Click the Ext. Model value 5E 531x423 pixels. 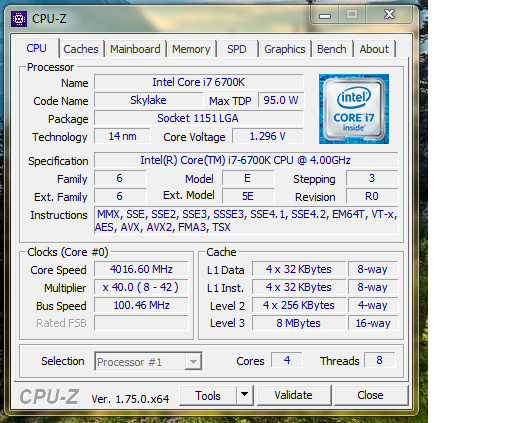[248, 196]
